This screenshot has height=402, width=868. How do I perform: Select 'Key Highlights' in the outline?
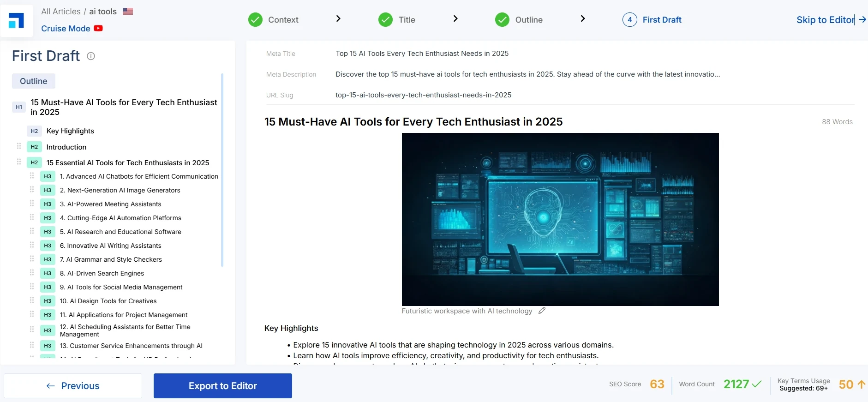70,131
